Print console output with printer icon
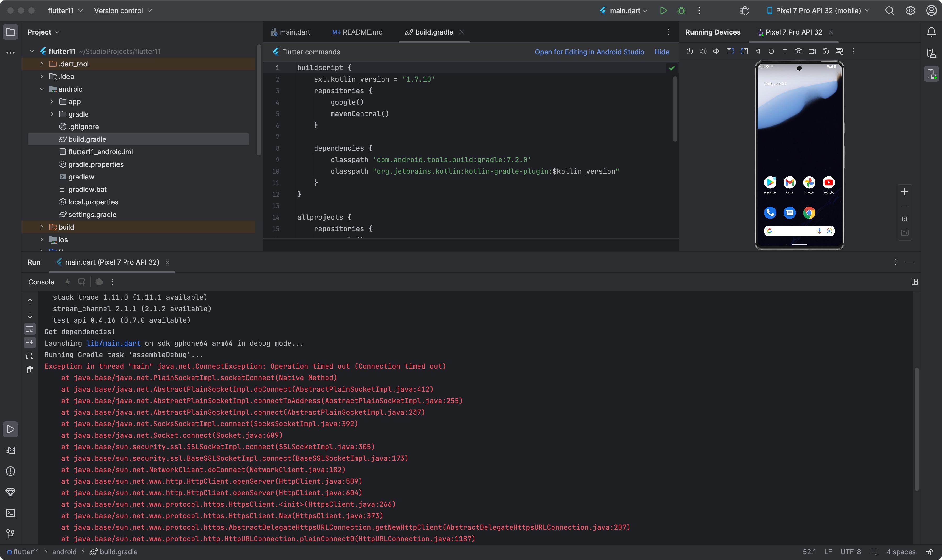This screenshot has width=942, height=560. click(x=30, y=356)
